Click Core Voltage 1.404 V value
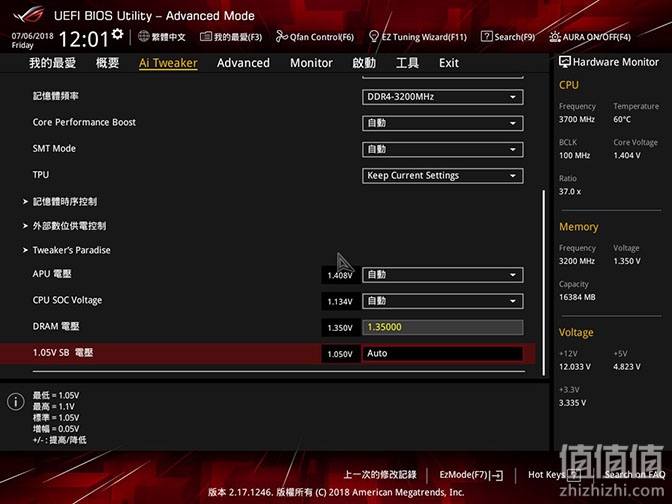 coord(627,155)
